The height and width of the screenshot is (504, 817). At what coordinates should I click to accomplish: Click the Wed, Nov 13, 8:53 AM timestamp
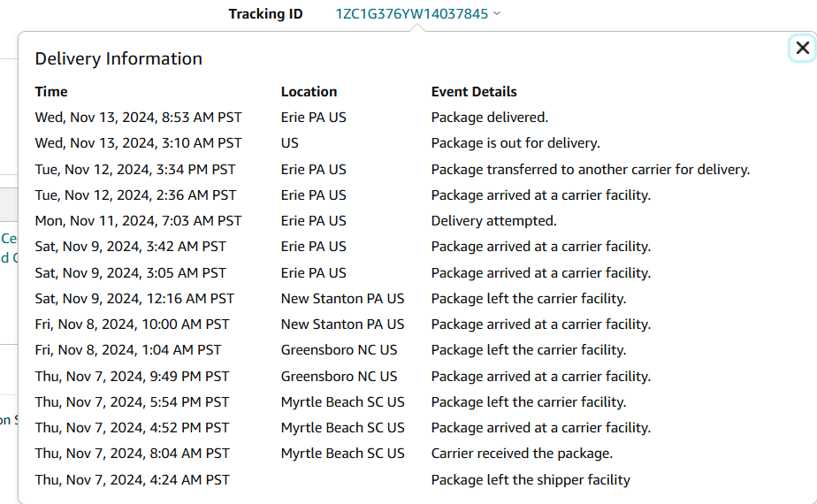(138, 118)
